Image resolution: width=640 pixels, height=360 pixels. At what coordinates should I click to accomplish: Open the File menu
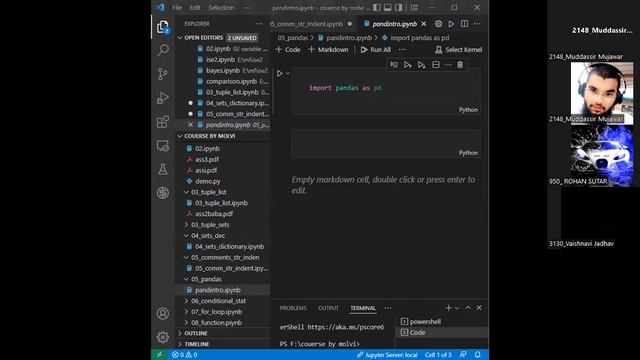[177, 8]
